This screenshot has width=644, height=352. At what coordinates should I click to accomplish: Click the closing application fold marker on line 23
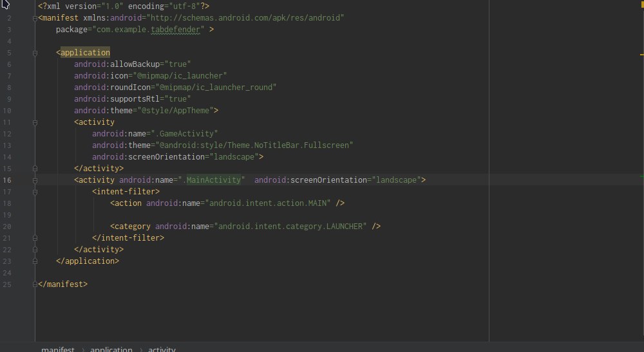click(35, 261)
